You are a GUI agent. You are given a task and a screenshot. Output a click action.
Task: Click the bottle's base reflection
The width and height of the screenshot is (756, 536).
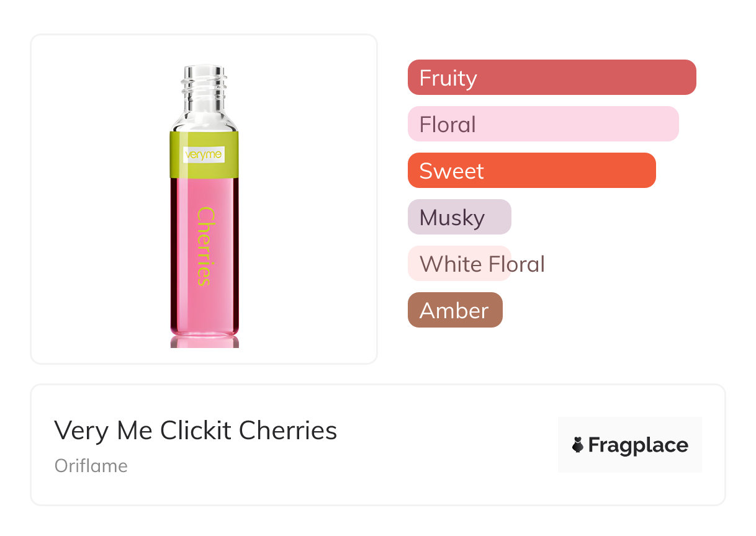click(x=204, y=342)
